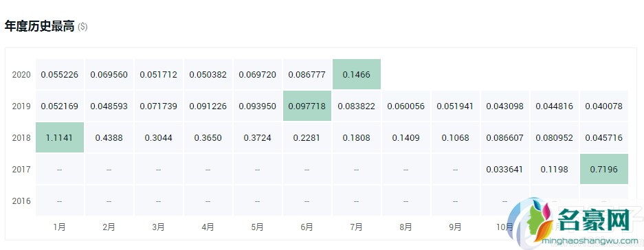Click the cell showing 0.069560

click(x=109, y=74)
